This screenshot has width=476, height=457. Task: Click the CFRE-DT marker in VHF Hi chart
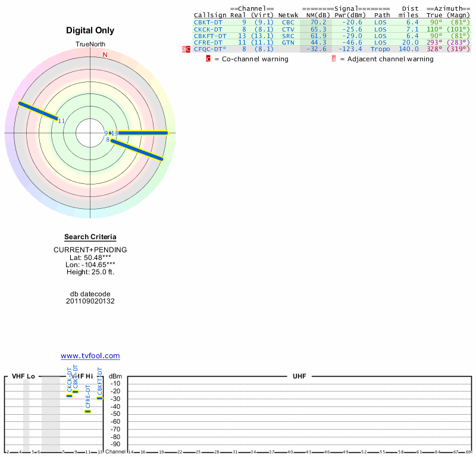tap(87, 411)
